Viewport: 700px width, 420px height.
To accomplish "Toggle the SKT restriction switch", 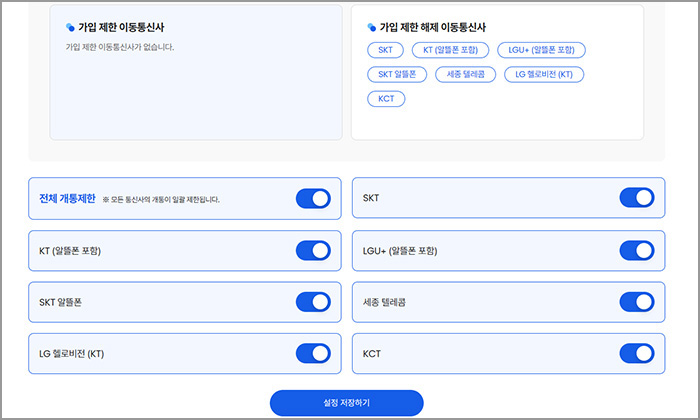I will pyautogui.click(x=637, y=198).
